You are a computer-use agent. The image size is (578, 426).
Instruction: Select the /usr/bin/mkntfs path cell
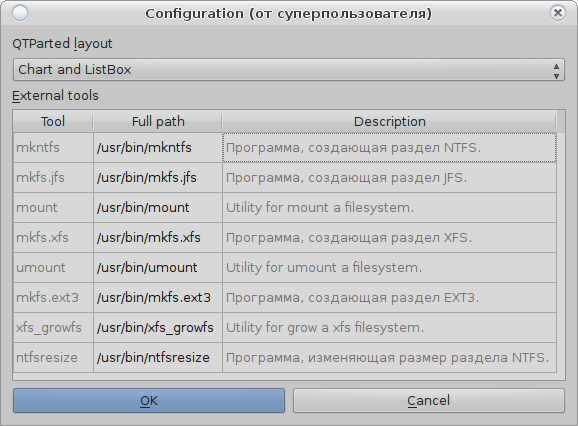point(158,148)
